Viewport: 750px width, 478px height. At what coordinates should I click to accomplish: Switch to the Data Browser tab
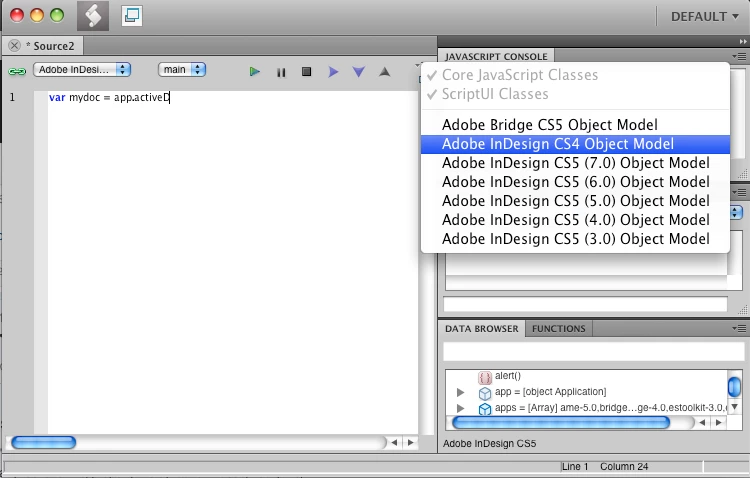click(482, 329)
